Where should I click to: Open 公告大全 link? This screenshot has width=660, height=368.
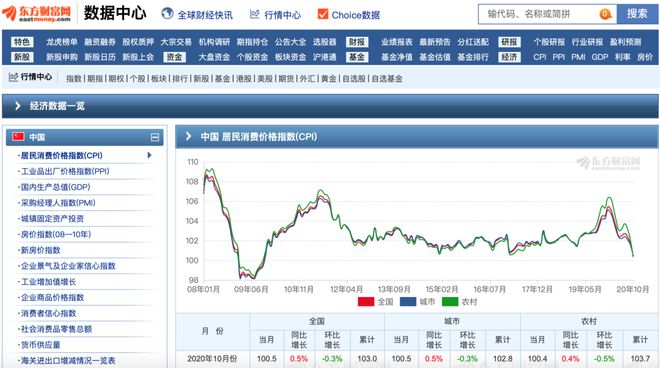[290, 42]
